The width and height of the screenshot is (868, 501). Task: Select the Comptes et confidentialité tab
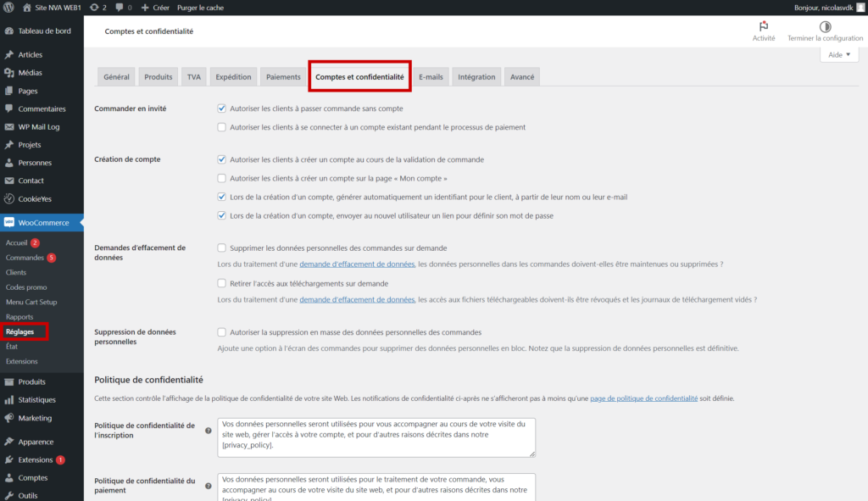[359, 77]
